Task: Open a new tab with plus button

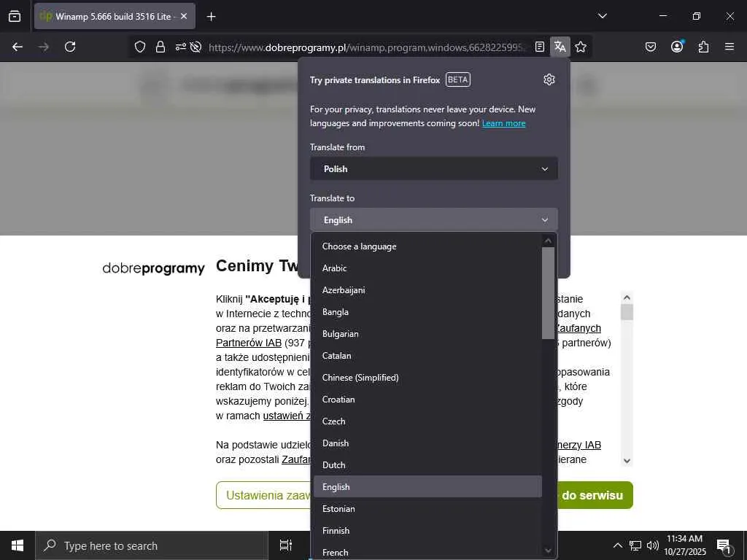Action: click(211, 17)
